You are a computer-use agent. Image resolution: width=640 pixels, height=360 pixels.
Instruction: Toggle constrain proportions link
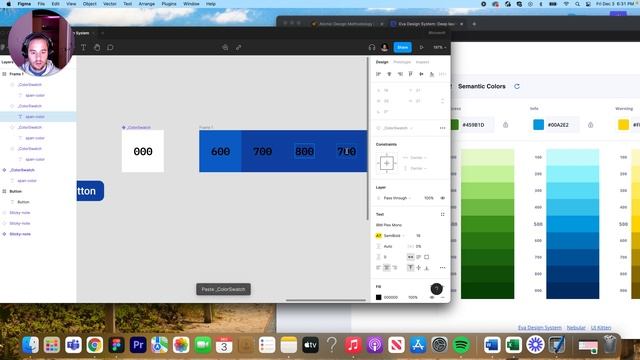tap(442, 101)
